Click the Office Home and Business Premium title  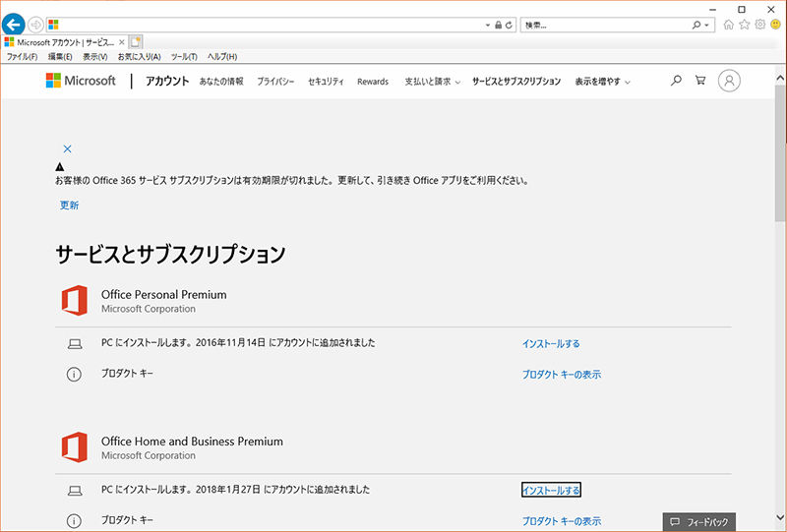(x=192, y=442)
